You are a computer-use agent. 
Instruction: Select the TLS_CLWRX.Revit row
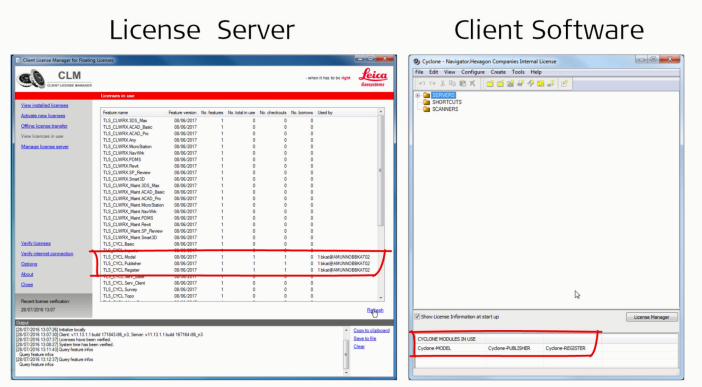coord(240,166)
